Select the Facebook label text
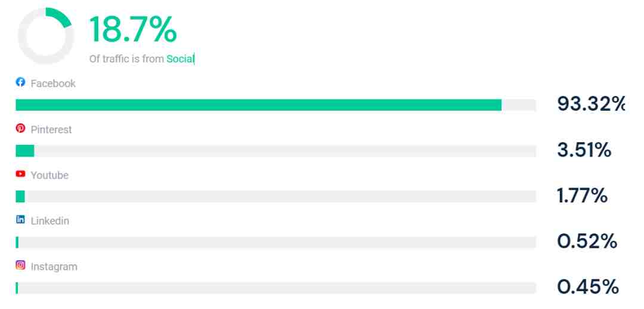The width and height of the screenshot is (644, 309). click(x=53, y=83)
